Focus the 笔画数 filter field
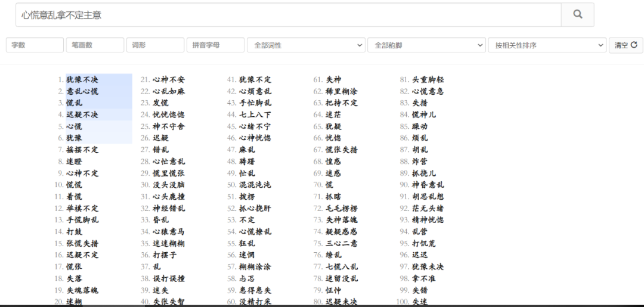This screenshot has width=644, height=307. tap(95, 45)
